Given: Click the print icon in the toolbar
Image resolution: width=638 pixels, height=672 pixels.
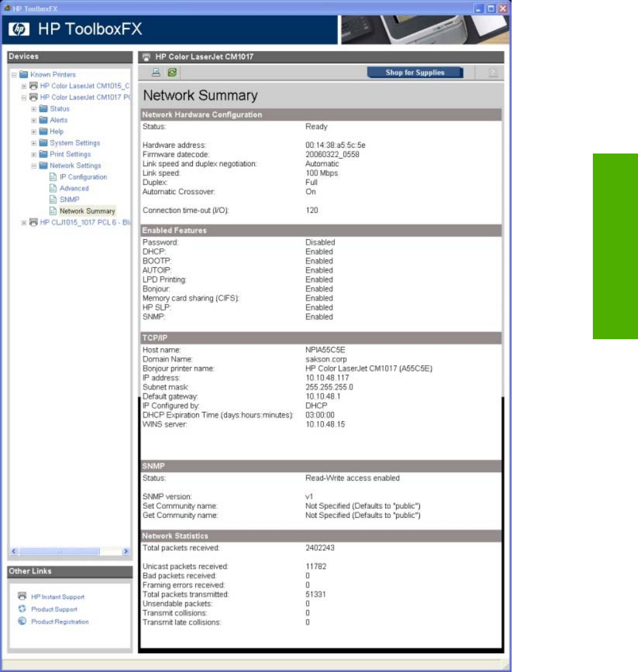Looking at the screenshot, I should coord(156,72).
